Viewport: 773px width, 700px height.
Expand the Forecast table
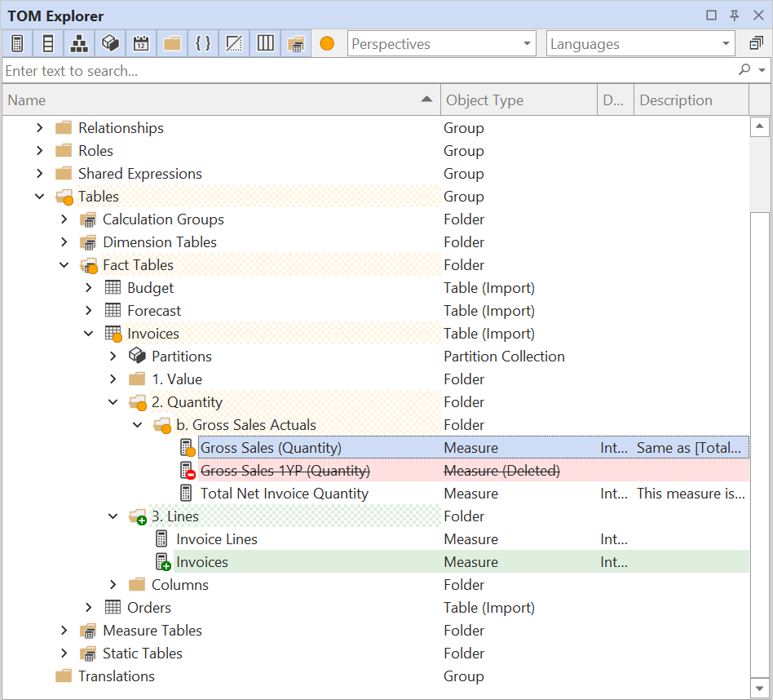[x=89, y=310]
